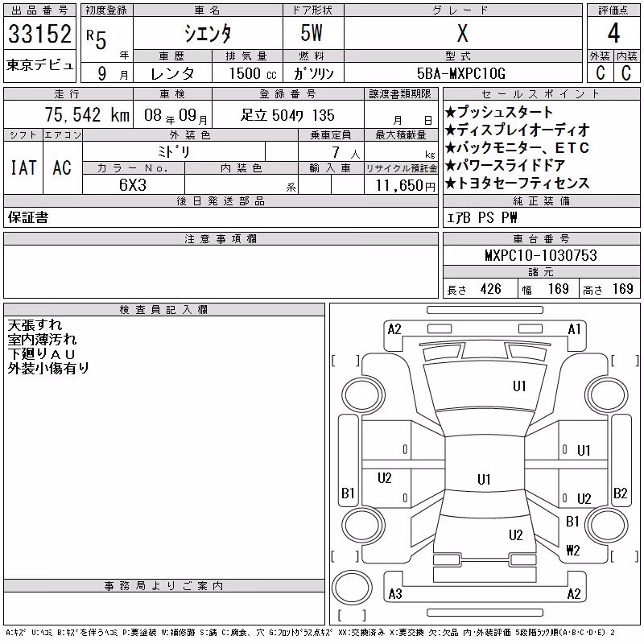Click the 出品番号 header
Viewport: 644px width, 644px height.
pos(39,10)
